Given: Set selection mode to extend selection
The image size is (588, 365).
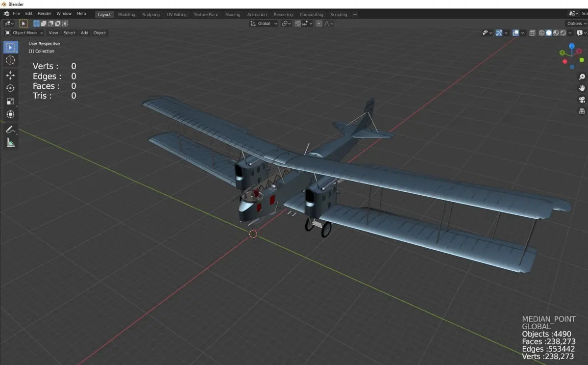Looking at the screenshot, I should click(44, 24).
